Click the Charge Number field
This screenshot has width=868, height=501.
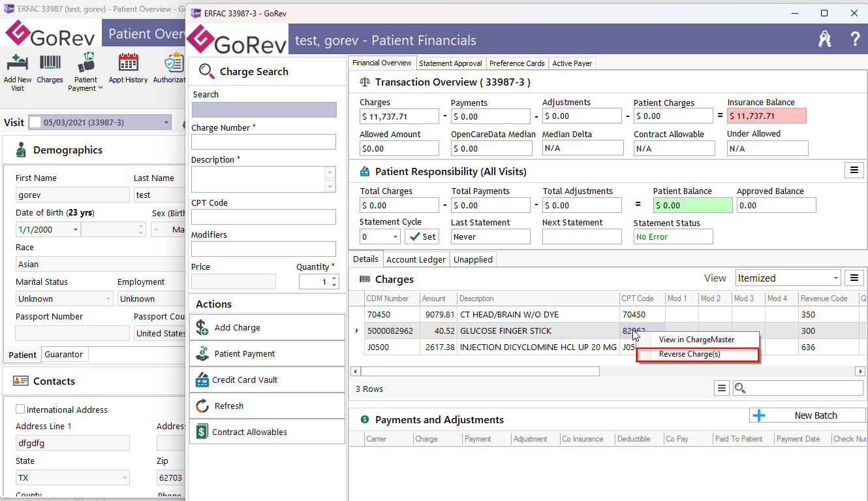264,142
